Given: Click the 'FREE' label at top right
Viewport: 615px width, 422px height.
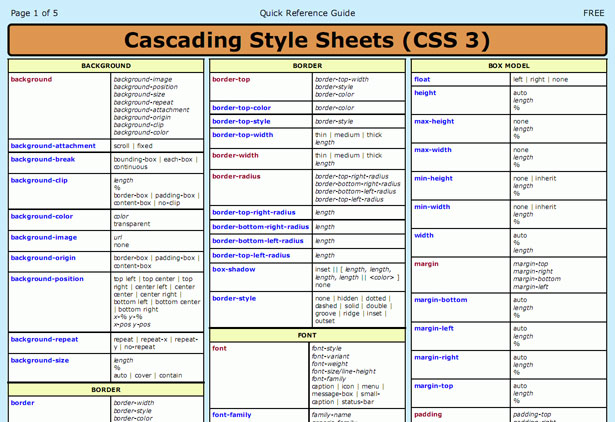Looking at the screenshot, I should [x=593, y=13].
